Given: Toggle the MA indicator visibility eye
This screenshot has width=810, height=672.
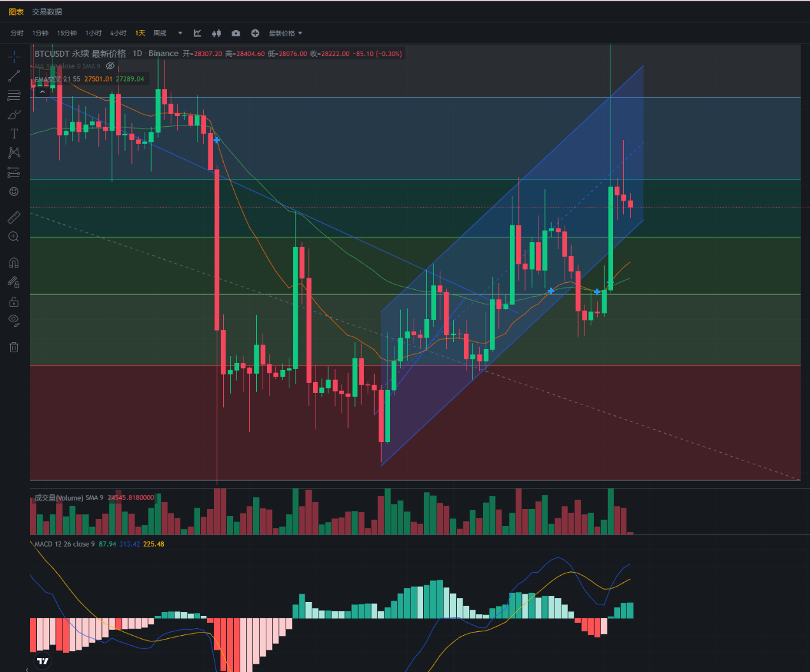Looking at the screenshot, I should [110, 66].
